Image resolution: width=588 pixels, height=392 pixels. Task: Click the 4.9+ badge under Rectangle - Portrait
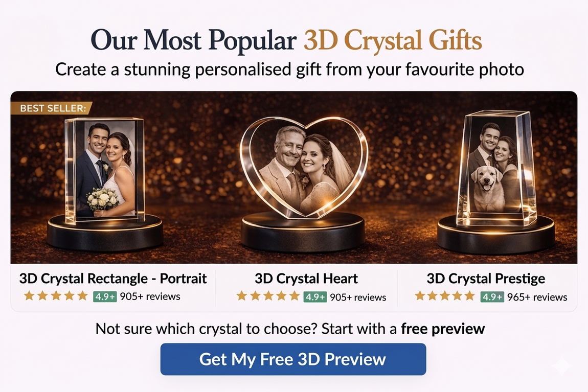(105, 296)
